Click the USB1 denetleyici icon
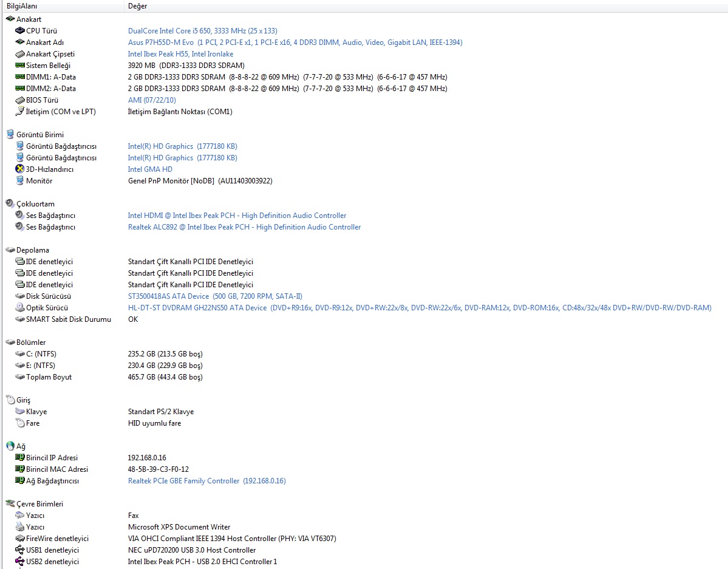The height and width of the screenshot is (569, 728). pos(19,550)
